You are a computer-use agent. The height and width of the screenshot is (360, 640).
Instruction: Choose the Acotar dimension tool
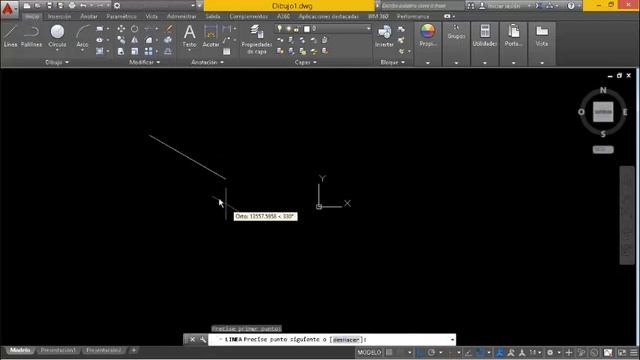click(211, 36)
